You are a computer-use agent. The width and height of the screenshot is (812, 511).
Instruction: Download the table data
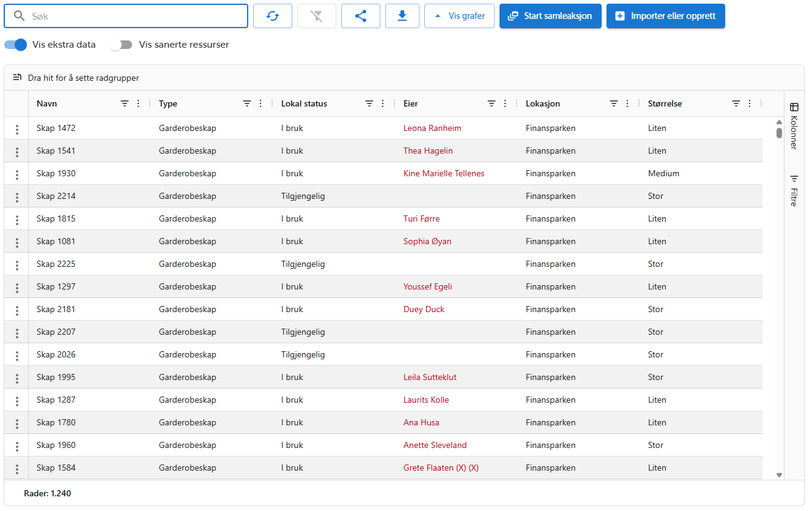402,15
